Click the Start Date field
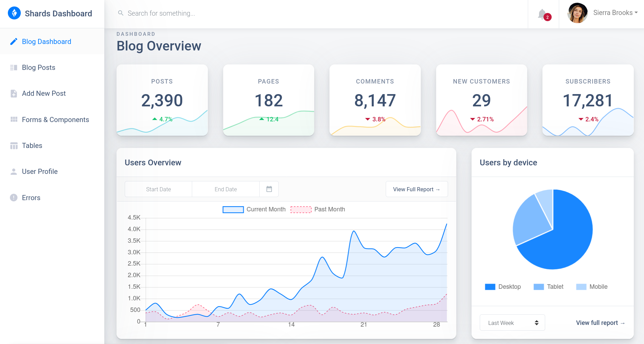This screenshot has width=644, height=344. point(158,189)
